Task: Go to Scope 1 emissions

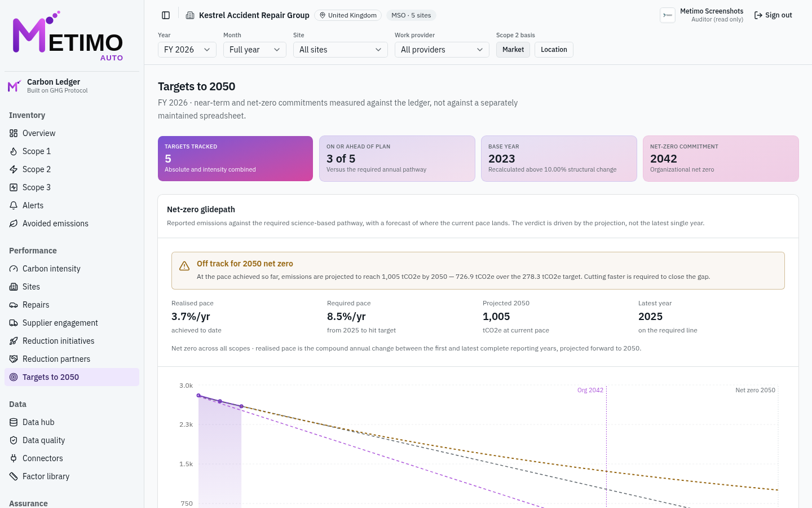Action: pos(72,151)
